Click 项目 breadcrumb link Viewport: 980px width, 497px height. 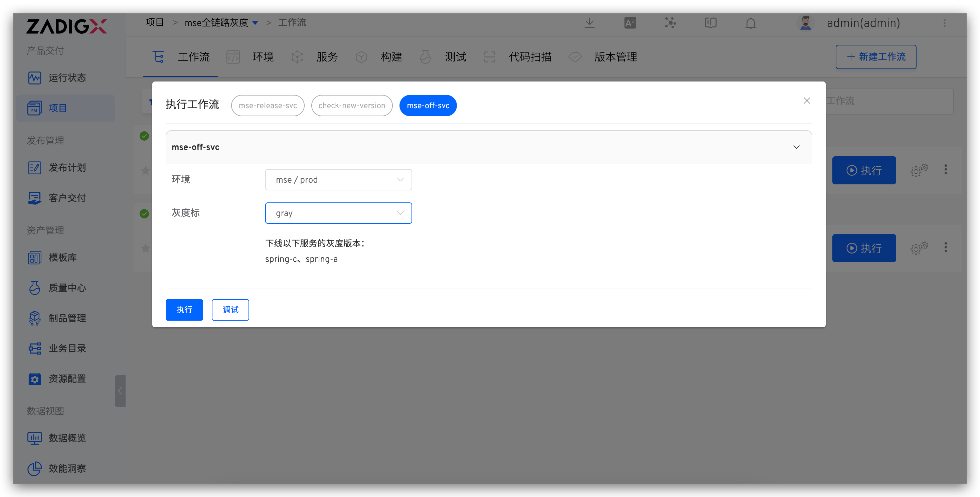pyautogui.click(x=154, y=23)
